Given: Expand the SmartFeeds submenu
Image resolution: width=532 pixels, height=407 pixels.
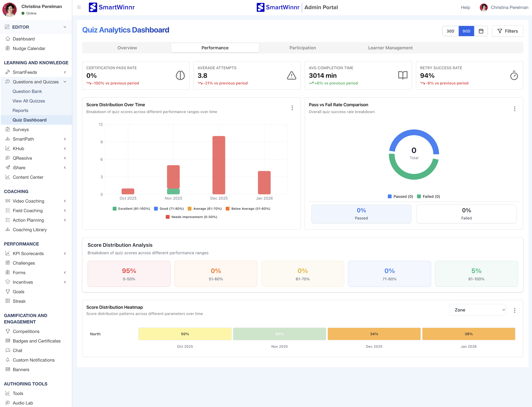Looking at the screenshot, I should click(65, 72).
